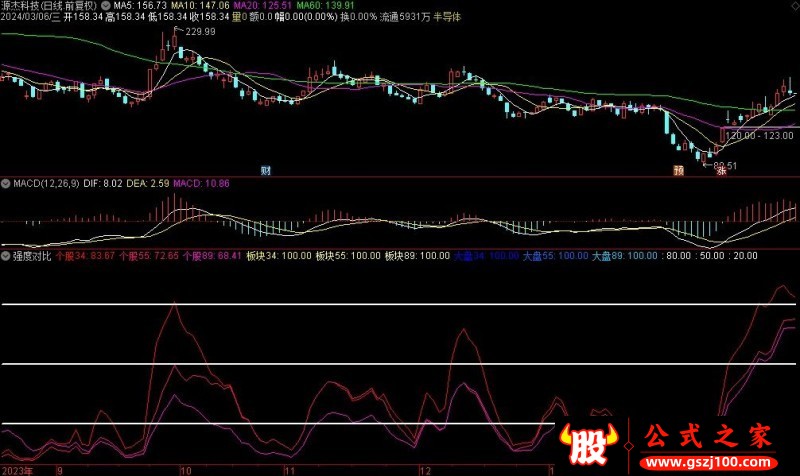Click settings icon before MA5 label
800x476 pixels.
click(x=106, y=5)
